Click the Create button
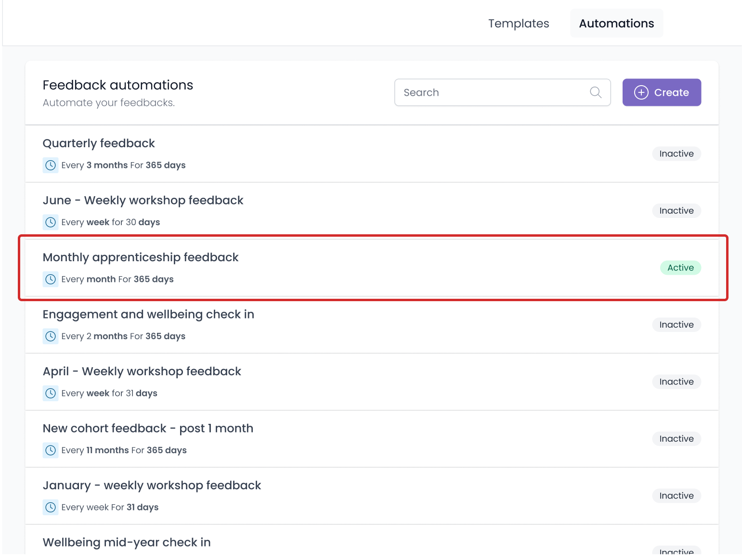The height and width of the screenshot is (560, 742). point(662,92)
